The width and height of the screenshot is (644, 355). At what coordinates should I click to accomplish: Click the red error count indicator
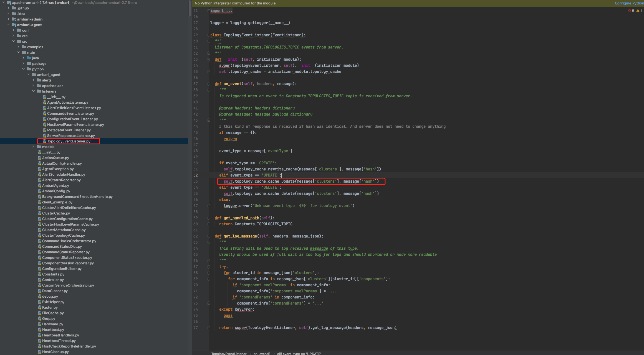click(x=631, y=11)
